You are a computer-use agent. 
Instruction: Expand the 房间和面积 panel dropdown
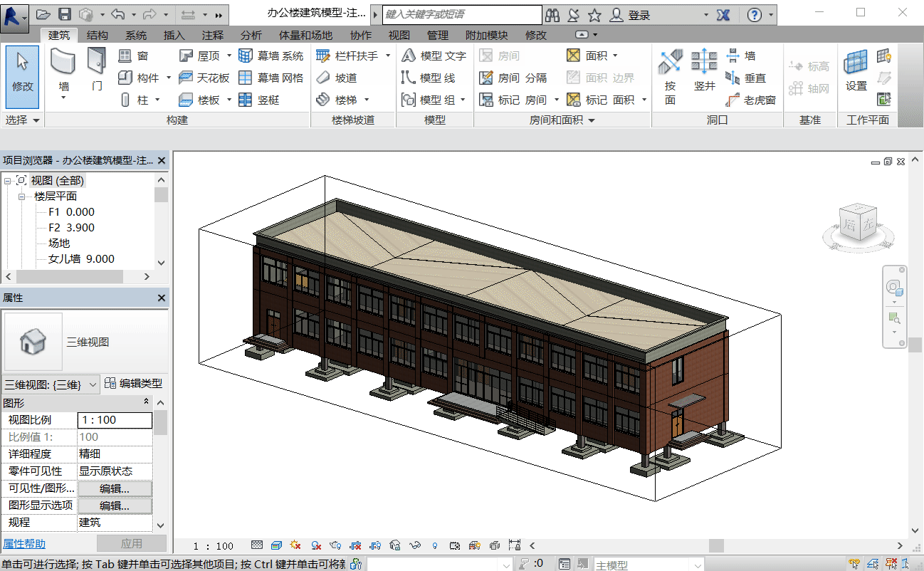[x=591, y=120]
